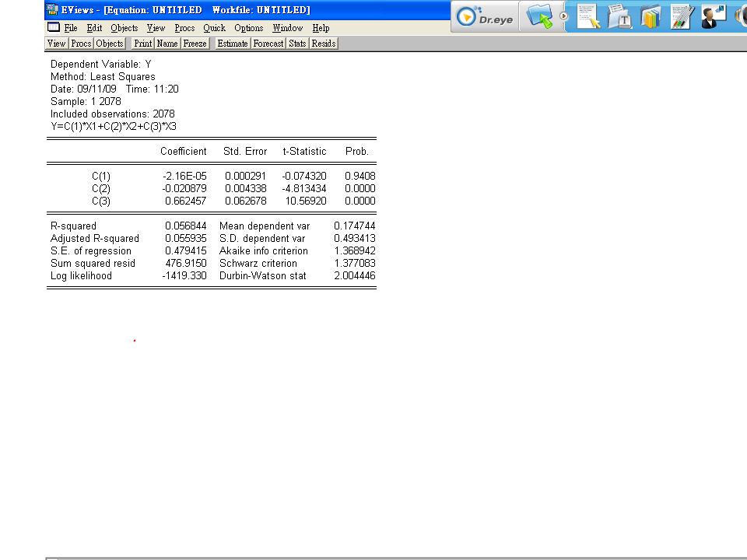Open the Dr.eye dictionary books icon
Viewport: 747px width, 560px height.
pyautogui.click(x=651, y=16)
